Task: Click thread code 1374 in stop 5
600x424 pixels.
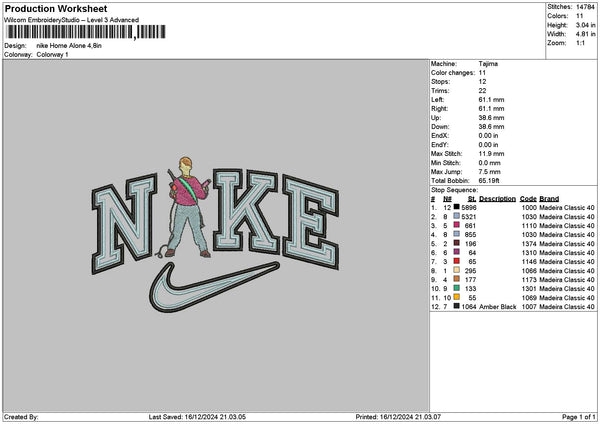Action: pyautogui.click(x=529, y=244)
